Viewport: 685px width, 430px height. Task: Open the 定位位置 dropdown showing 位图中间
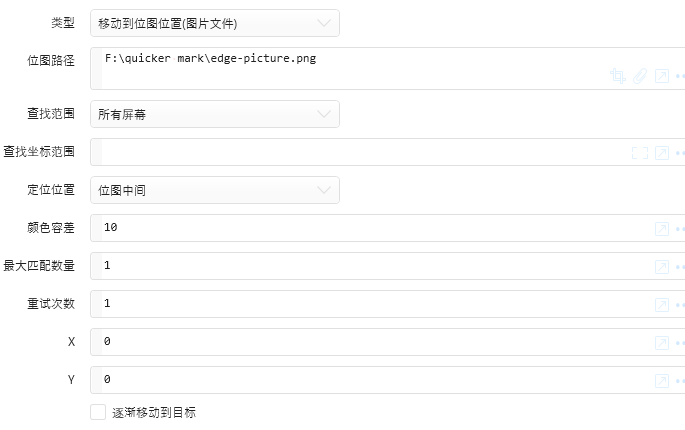(215, 190)
